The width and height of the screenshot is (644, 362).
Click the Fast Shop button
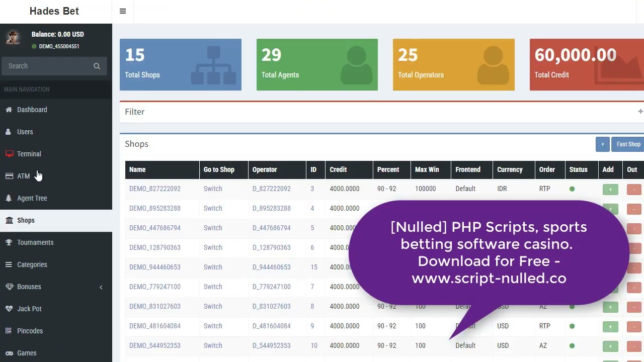628,144
